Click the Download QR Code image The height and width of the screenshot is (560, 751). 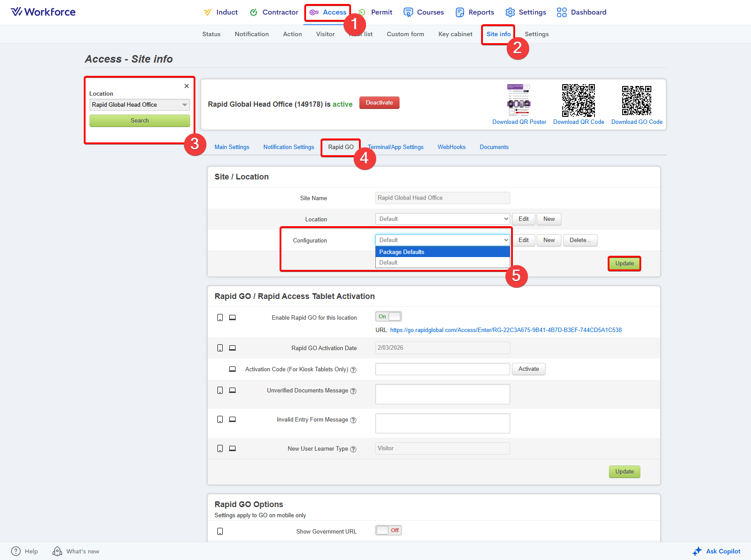point(578,100)
